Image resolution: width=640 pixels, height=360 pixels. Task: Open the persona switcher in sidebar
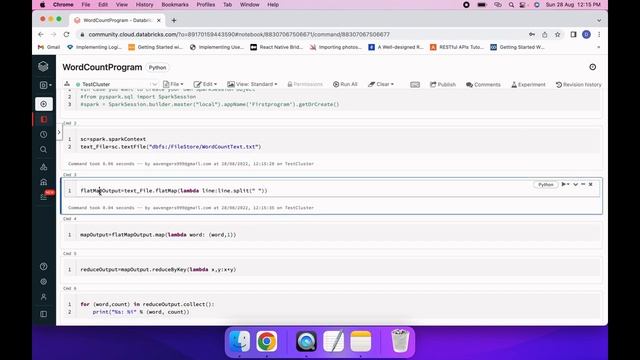[x=45, y=85]
